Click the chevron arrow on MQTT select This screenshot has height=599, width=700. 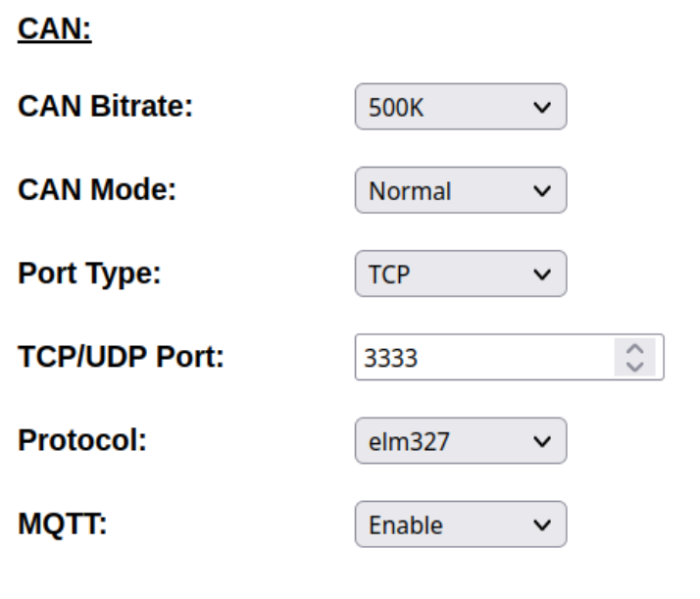coord(542,524)
